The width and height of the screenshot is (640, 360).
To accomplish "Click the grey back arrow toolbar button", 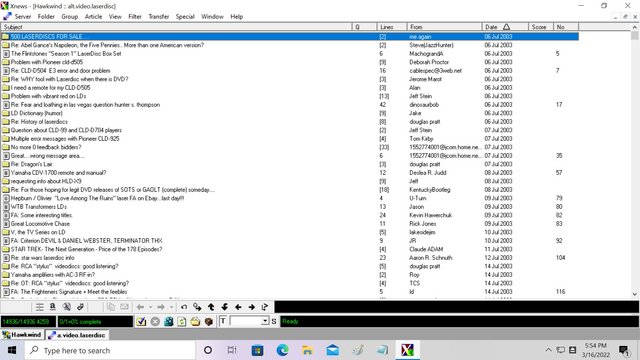I will (x=140, y=307).
